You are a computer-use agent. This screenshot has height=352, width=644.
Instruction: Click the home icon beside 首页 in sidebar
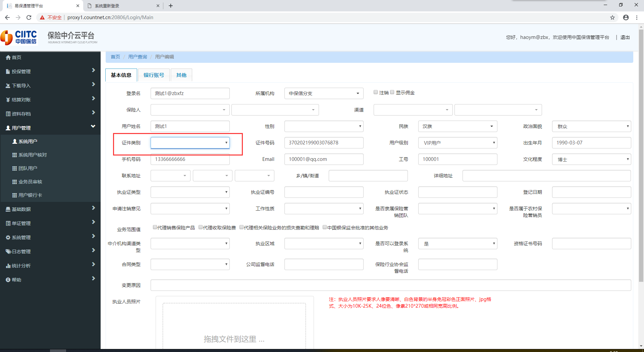tap(8, 57)
